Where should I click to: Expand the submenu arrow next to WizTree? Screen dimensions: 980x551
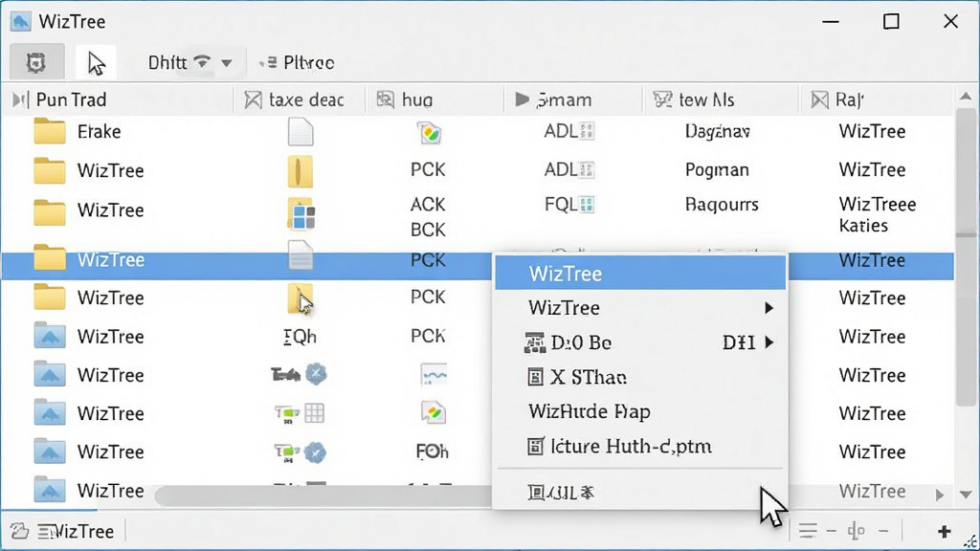click(768, 308)
